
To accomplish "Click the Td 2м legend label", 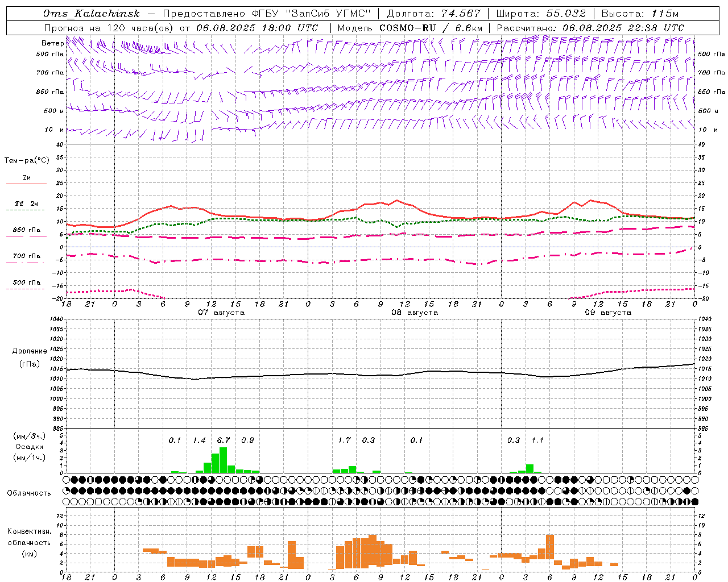I will pos(27,203).
